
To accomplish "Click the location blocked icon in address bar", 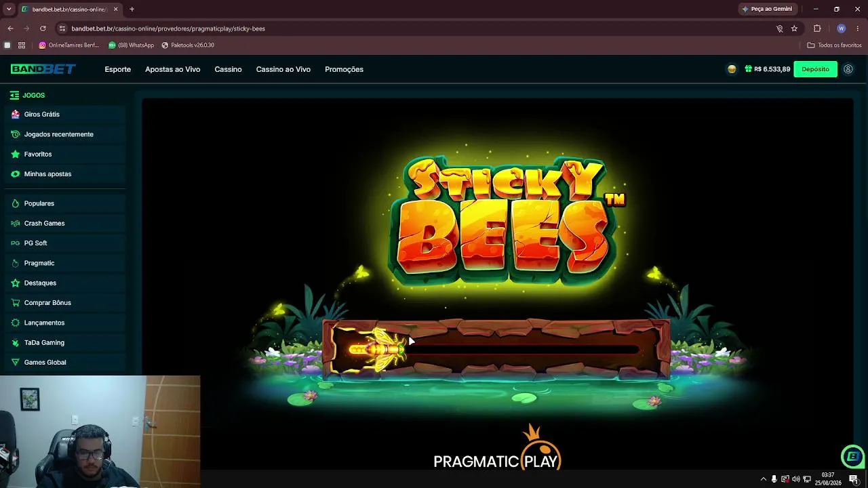I will pos(779,28).
